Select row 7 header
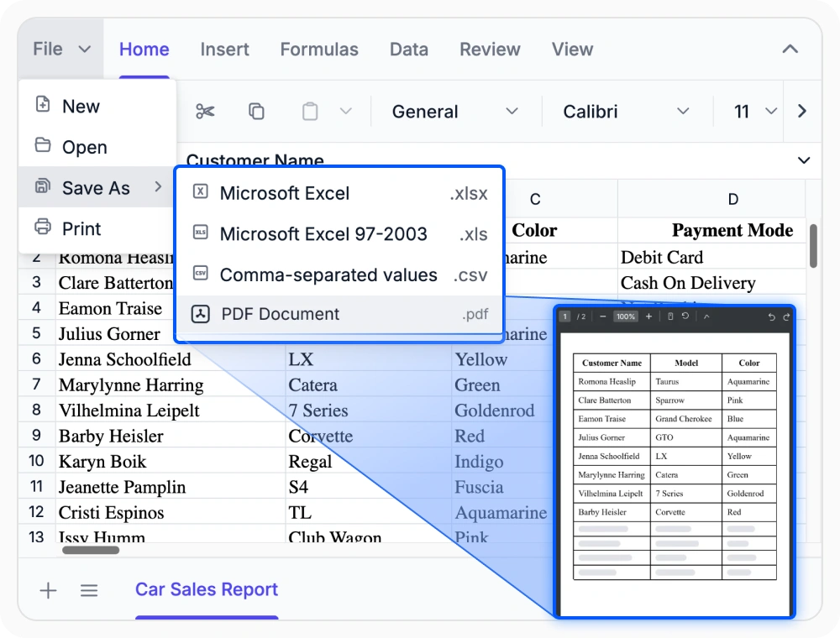The image size is (840, 638). point(36,384)
